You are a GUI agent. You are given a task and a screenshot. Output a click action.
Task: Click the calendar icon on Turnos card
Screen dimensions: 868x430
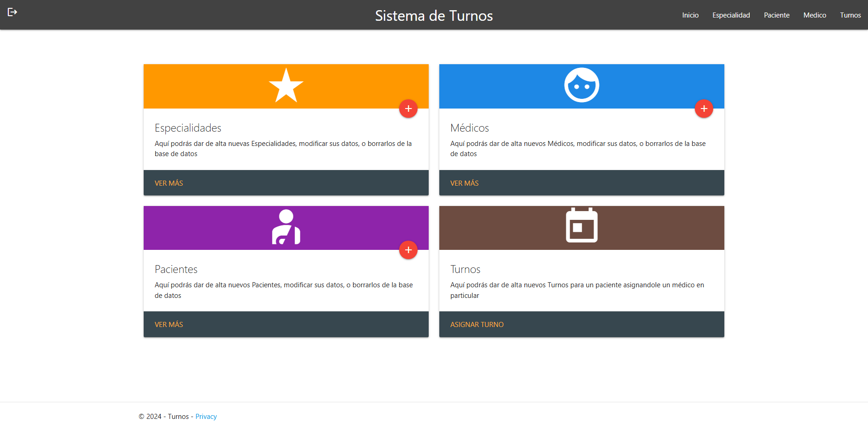point(581,226)
